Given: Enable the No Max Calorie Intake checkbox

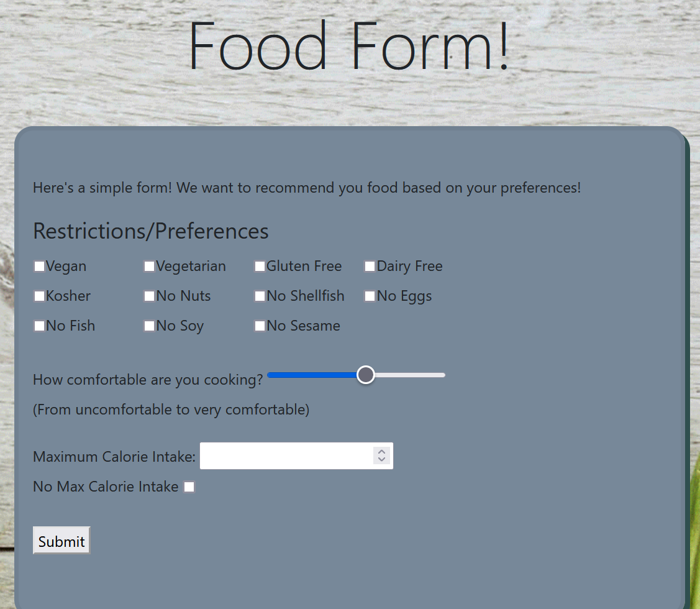Looking at the screenshot, I should coord(189,487).
